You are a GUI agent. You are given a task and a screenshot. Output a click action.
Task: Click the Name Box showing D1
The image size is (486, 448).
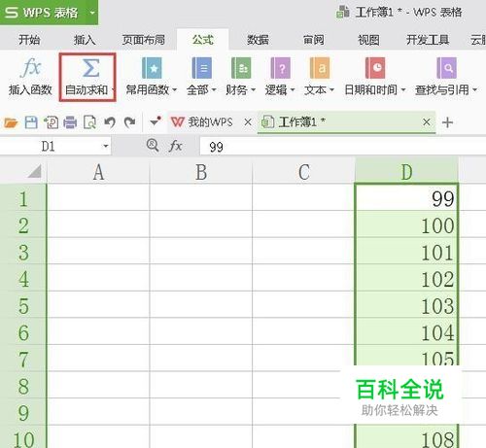pos(55,146)
